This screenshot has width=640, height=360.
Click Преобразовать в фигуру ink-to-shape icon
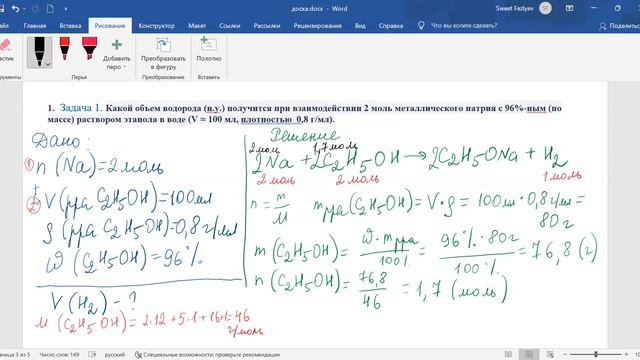163,44
